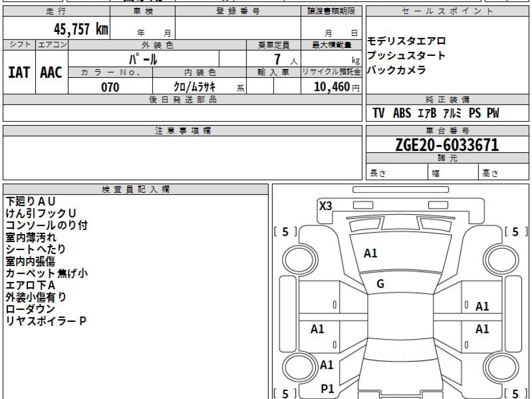This screenshot has width=532, height=399.
Task: Click the 室内薄汚れ note
Action: (x=31, y=237)
